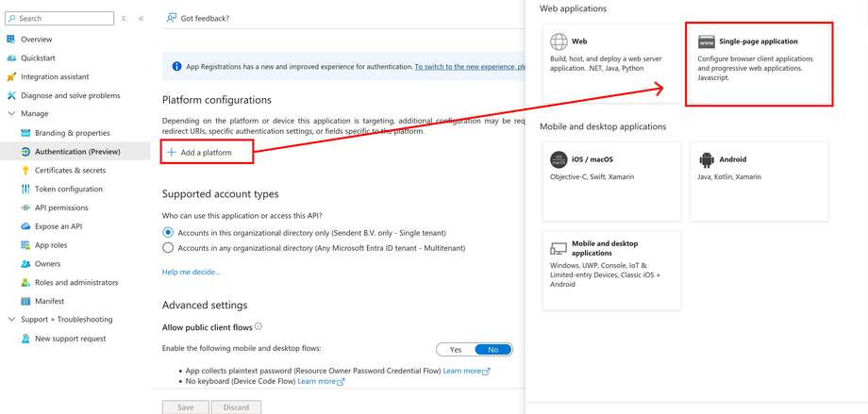Image resolution: width=868 pixels, height=414 pixels.
Task: Select Multitenant accounts radio option
Action: (x=168, y=248)
